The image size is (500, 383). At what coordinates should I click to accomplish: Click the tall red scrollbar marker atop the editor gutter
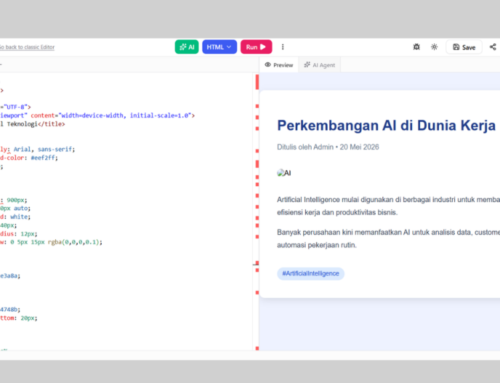(x=257, y=82)
